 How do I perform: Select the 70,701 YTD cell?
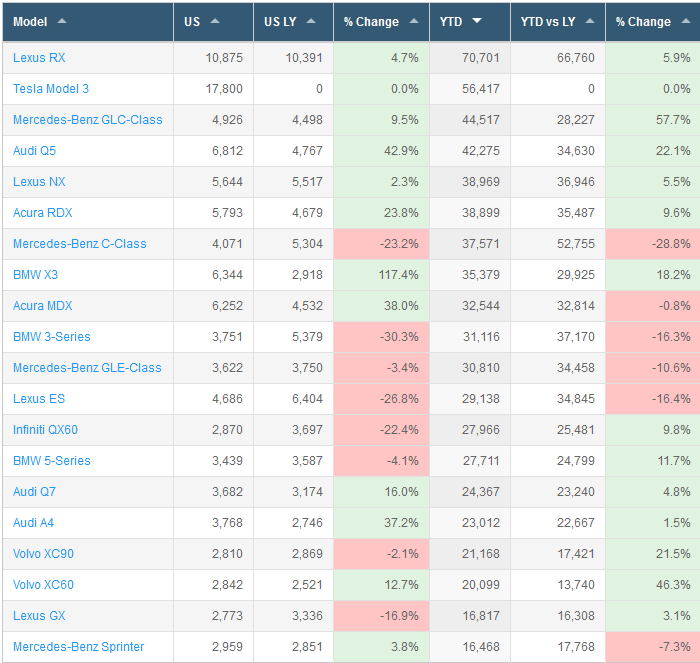[470, 58]
